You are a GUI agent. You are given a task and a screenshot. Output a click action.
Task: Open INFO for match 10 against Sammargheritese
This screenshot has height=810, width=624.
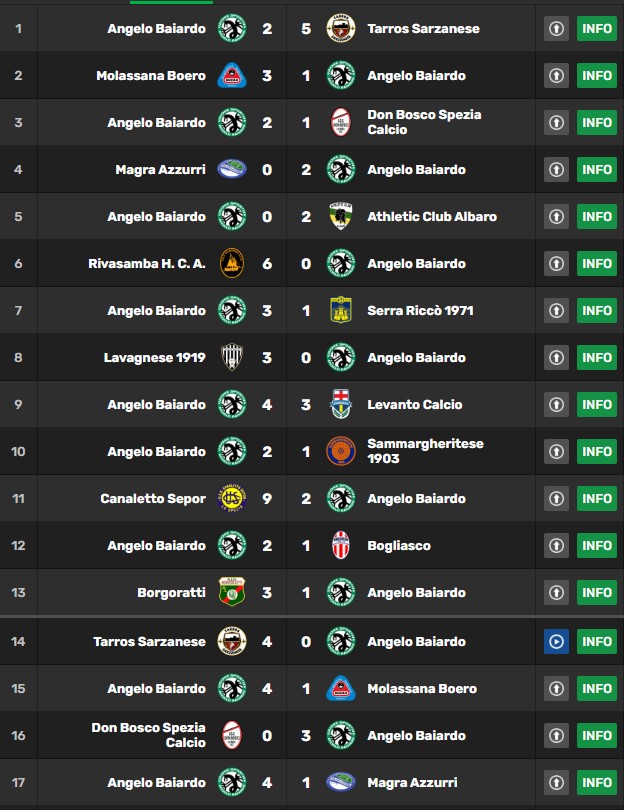tap(597, 451)
